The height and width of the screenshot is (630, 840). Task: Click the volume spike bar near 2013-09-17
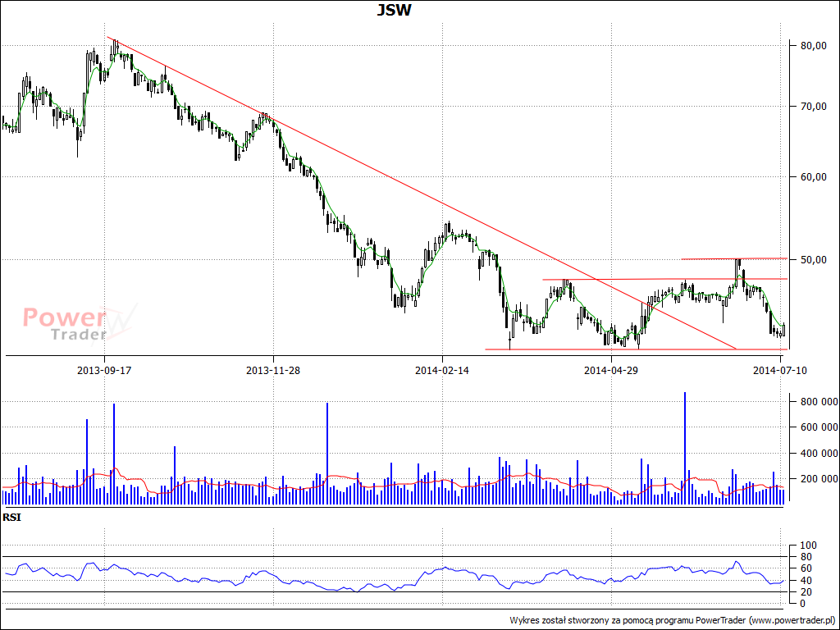(114, 454)
